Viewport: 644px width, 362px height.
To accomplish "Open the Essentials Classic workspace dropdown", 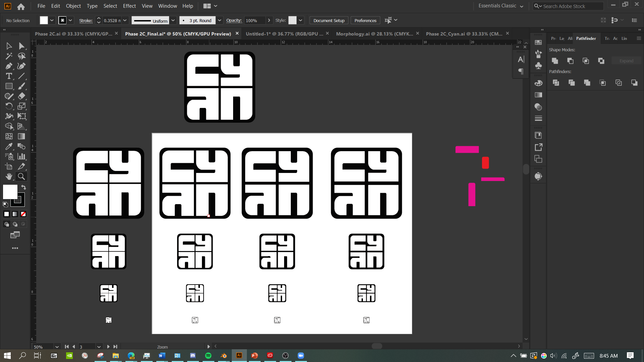I will [500, 6].
